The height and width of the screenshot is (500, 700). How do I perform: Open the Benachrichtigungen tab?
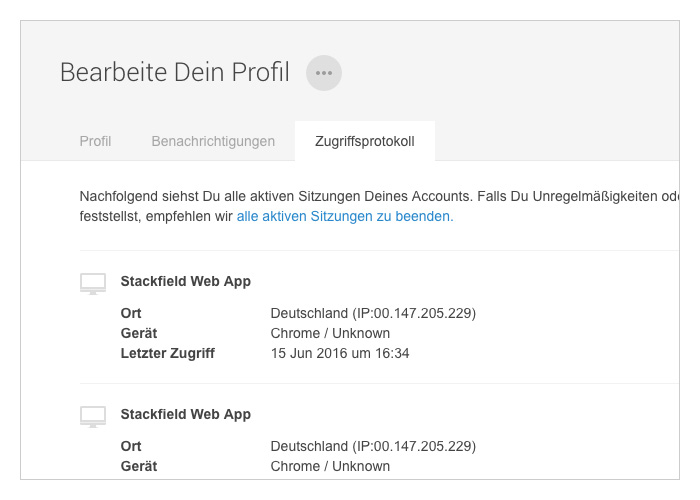(x=213, y=141)
